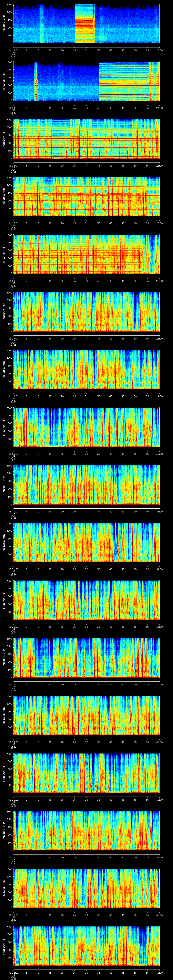
Task: Click the 16:29:00 time axis label
Action: click(13, 454)
